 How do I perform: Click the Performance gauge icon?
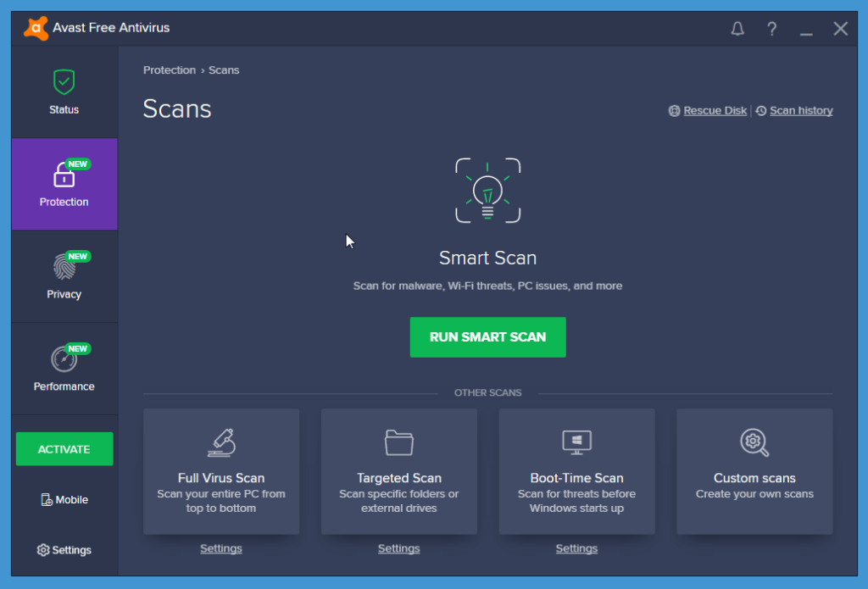(x=64, y=359)
